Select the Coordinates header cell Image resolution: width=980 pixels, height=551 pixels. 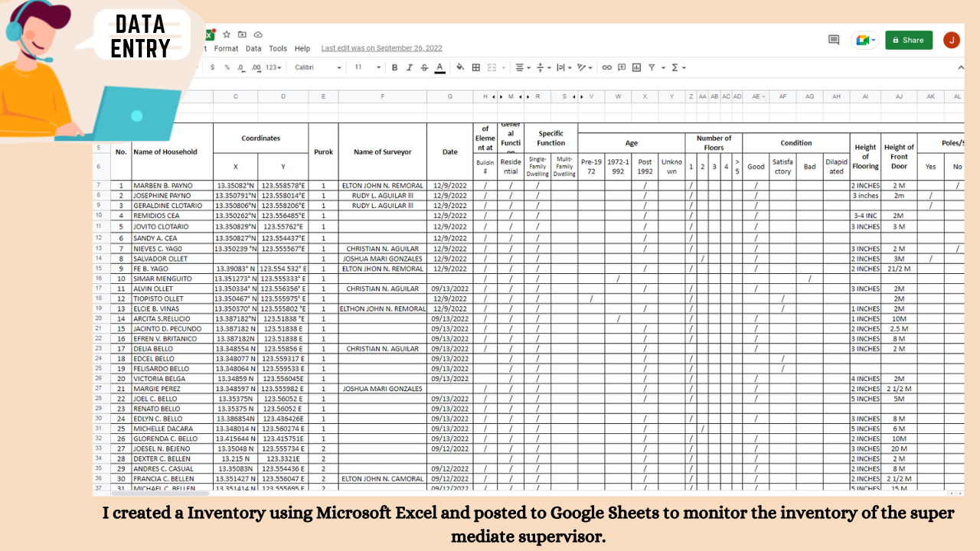pos(261,139)
